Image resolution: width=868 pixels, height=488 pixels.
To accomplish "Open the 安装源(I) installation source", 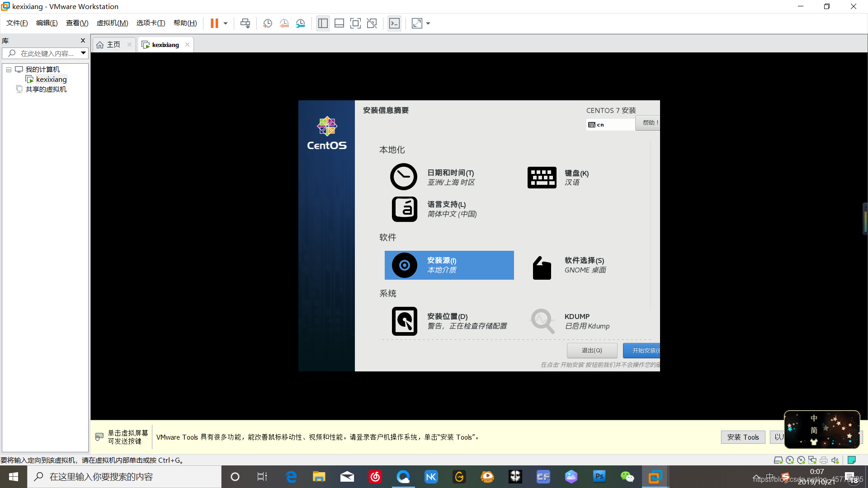I will point(449,265).
